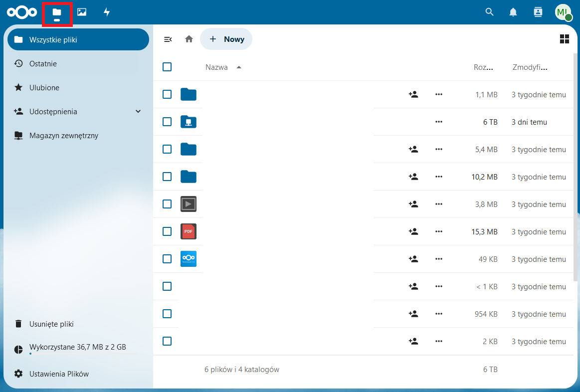
Task: Open Magazyn zewnętrzny view
Action: point(78,135)
